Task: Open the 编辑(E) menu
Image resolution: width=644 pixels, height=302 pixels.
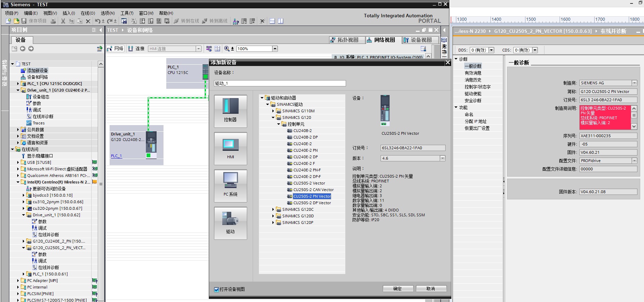Action: tap(31, 13)
